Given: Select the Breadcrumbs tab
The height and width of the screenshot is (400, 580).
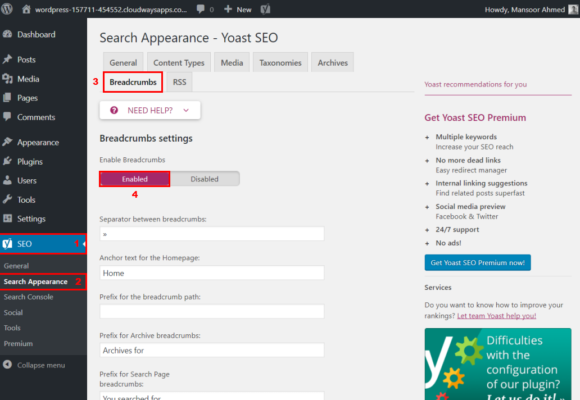Looking at the screenshot, I should point(133,82).
